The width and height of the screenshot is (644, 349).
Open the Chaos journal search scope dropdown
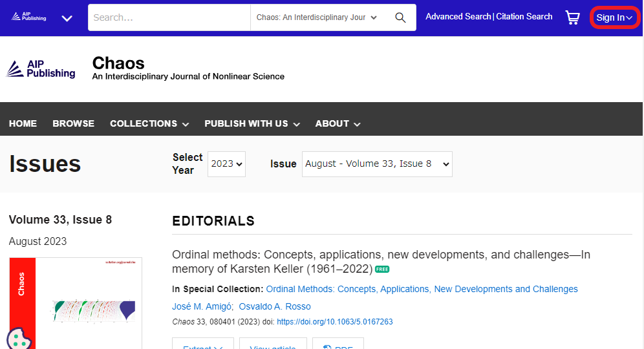[316, 17]
